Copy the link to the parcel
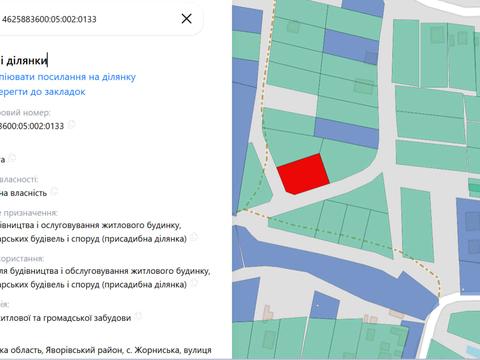 [68, 77]
